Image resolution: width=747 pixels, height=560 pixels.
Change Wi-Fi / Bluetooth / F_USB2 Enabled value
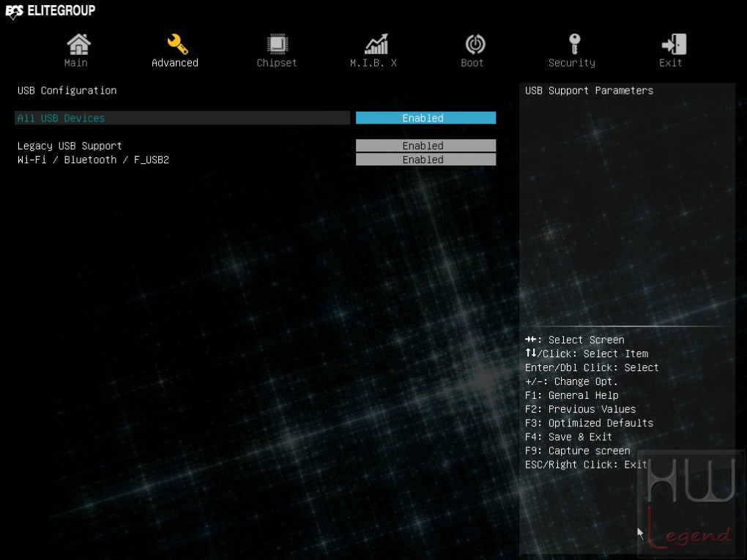pyautogui.click(x=426, y=160)
